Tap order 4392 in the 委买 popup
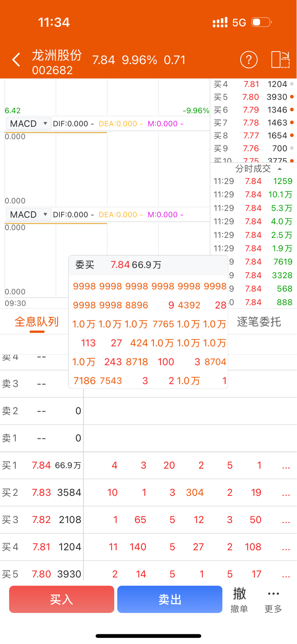Image resolution: width=297 pixels, height=644 pixels. click(189, 305)
